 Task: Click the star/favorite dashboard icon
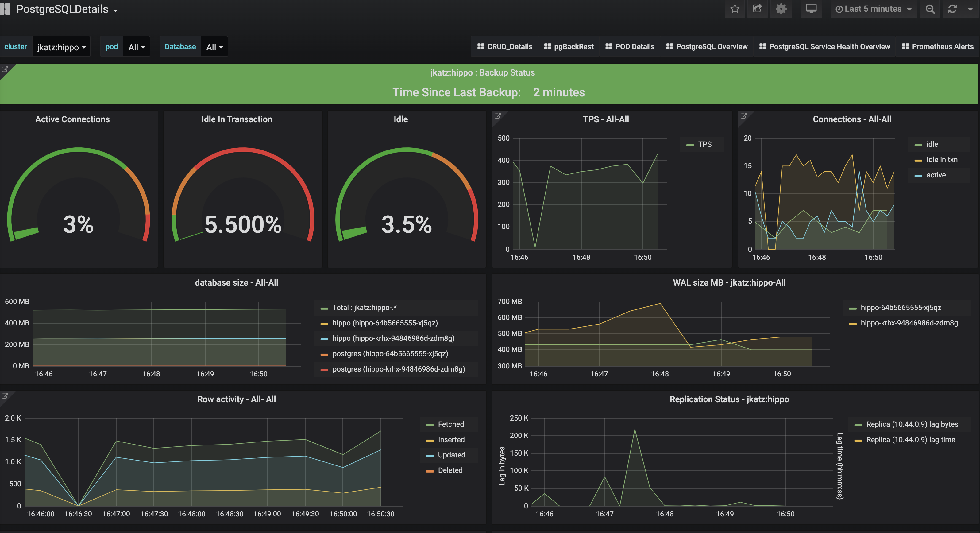point(735,9)
